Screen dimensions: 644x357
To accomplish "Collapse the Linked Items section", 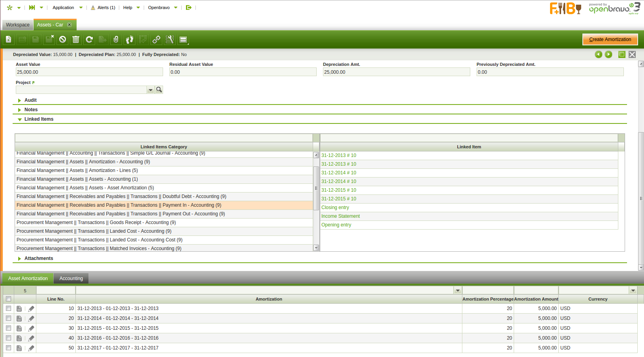I will pyautogui.click(x=39, y=119).
